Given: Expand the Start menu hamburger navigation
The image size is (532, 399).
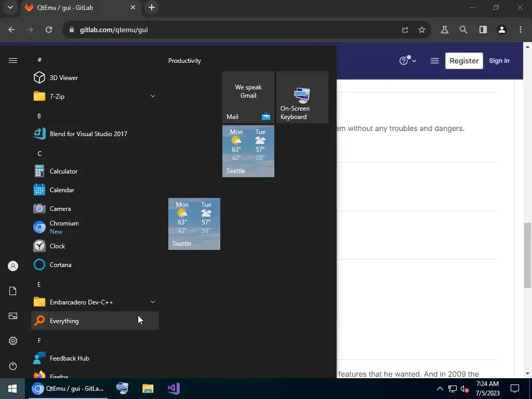Looking at the screenshot, I should (13, 60).
